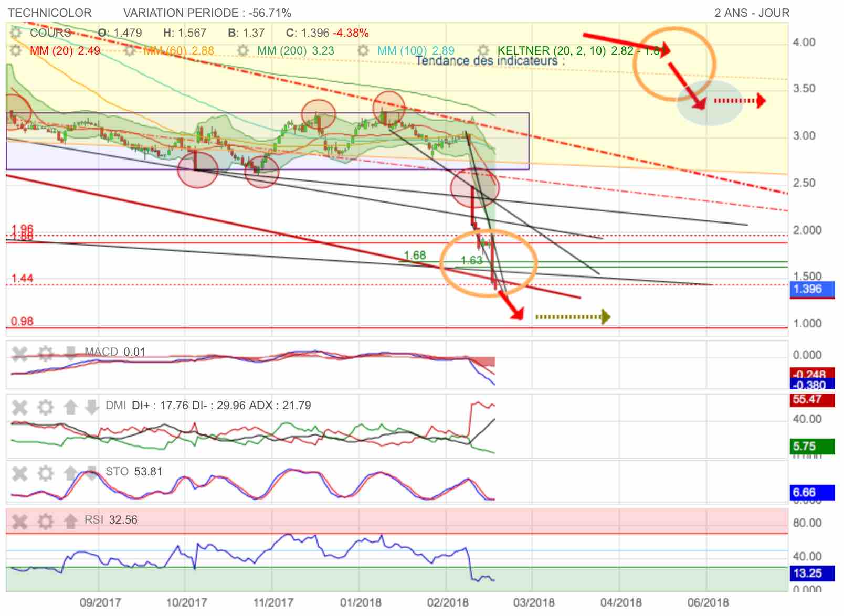The width and height of the screenshot is (844, 616).
Task: Click the closing price C: 1.396 value
Action: tap(308, 33)
